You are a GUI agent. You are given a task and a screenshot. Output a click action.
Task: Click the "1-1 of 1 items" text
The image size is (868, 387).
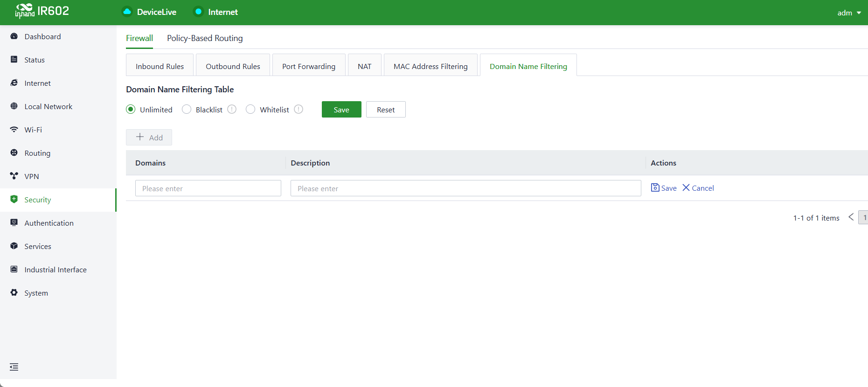tap(816, 218)
